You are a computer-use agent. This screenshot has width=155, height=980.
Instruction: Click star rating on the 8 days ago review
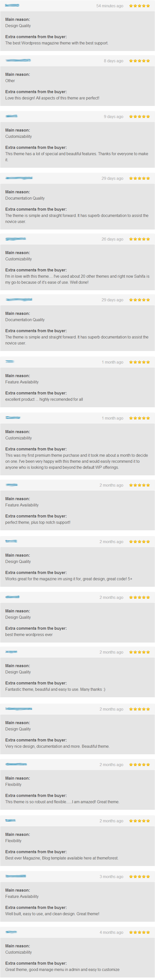(139, 61)
